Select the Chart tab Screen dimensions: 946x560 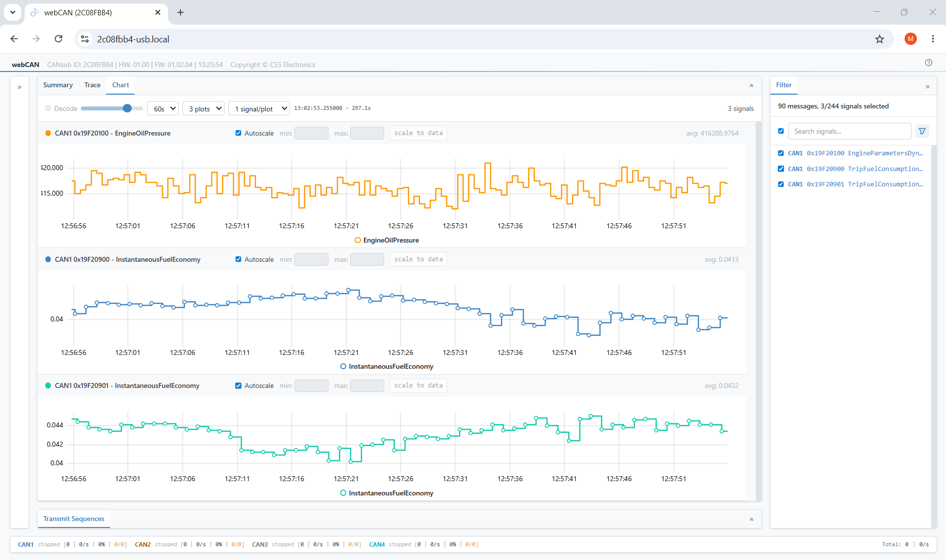click(x=120, y=85)
